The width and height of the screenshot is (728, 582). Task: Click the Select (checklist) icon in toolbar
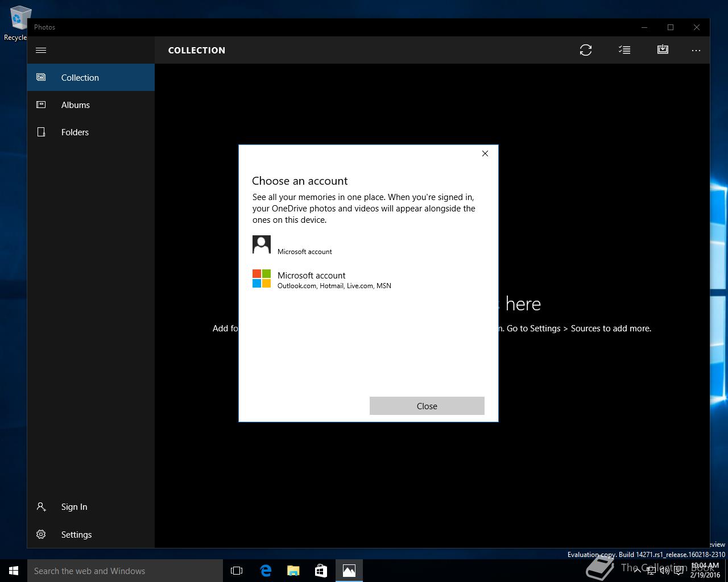[624, 50]
